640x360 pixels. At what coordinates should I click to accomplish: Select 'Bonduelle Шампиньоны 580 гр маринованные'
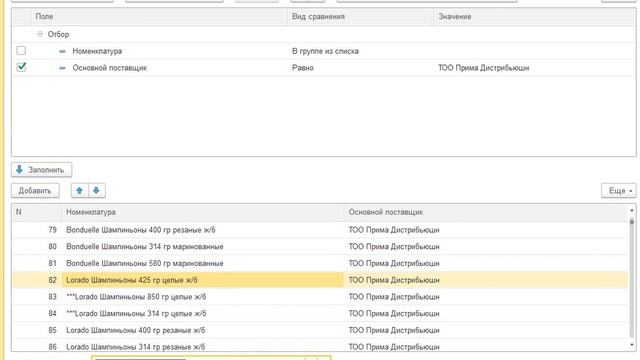(144, 263)
